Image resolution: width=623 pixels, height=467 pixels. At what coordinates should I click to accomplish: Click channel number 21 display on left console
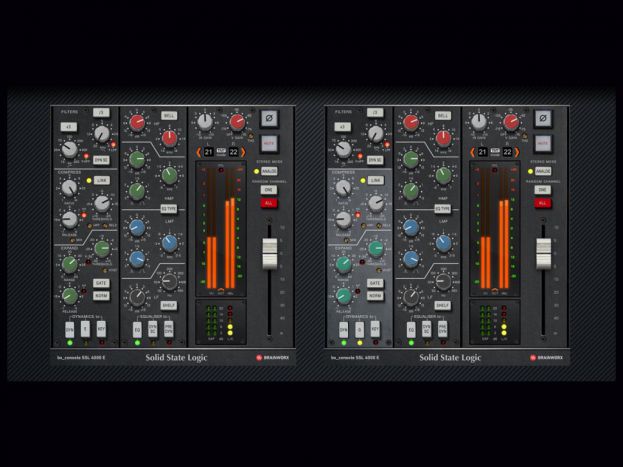coord(209,152)
